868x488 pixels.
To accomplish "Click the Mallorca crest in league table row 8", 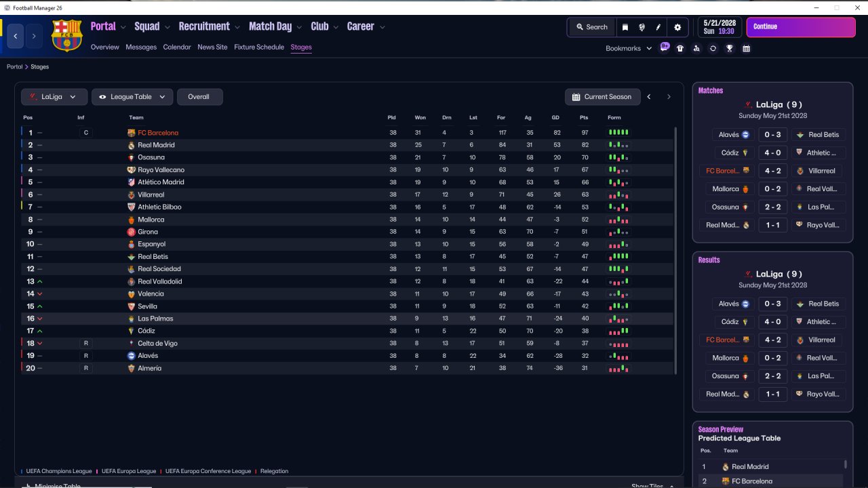I will click(132, 220).
